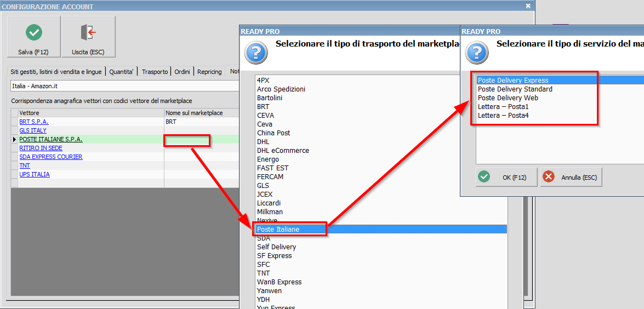
Task: Open the GLS ITALY vettore link
Action: click(33, 130)
